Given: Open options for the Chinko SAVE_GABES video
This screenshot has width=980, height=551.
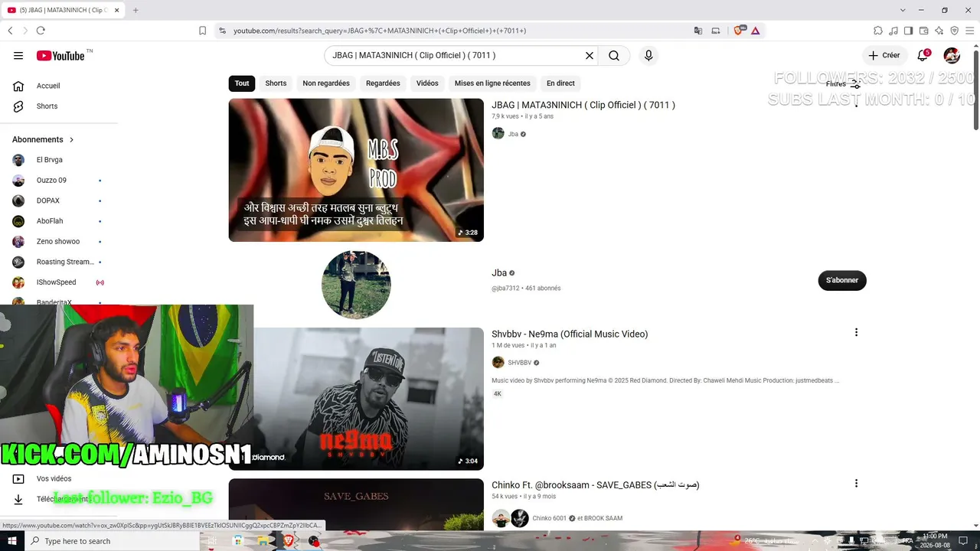Looking at the screenshot, I should [x=856, y=484].
